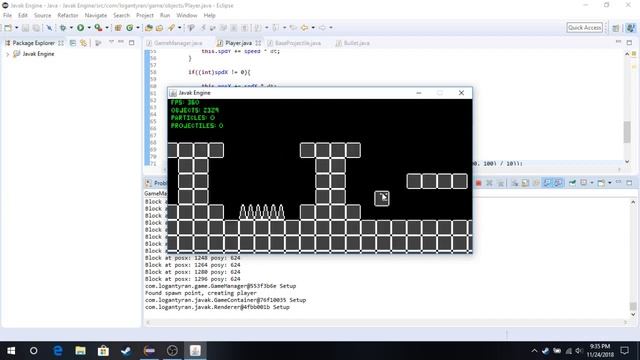Toggle Link with Editor in Package Explorer

coord(84,43)
